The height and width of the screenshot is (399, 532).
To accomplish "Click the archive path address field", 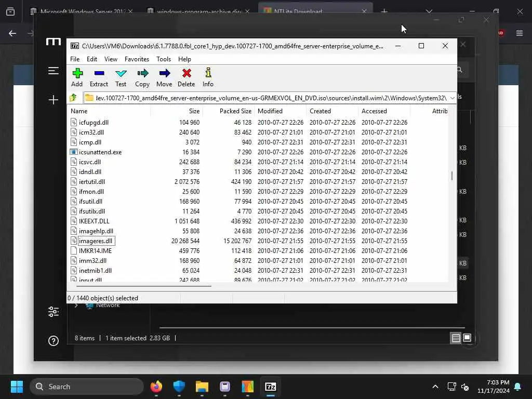I will tap(267, 98).
